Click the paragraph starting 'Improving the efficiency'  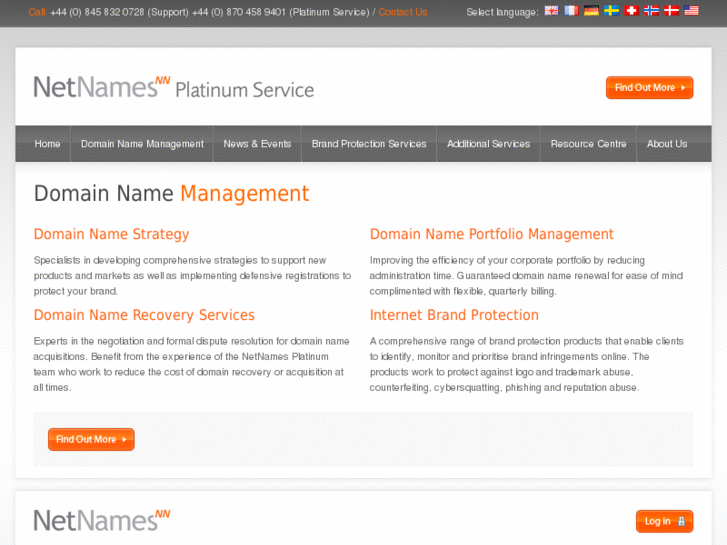526,276
